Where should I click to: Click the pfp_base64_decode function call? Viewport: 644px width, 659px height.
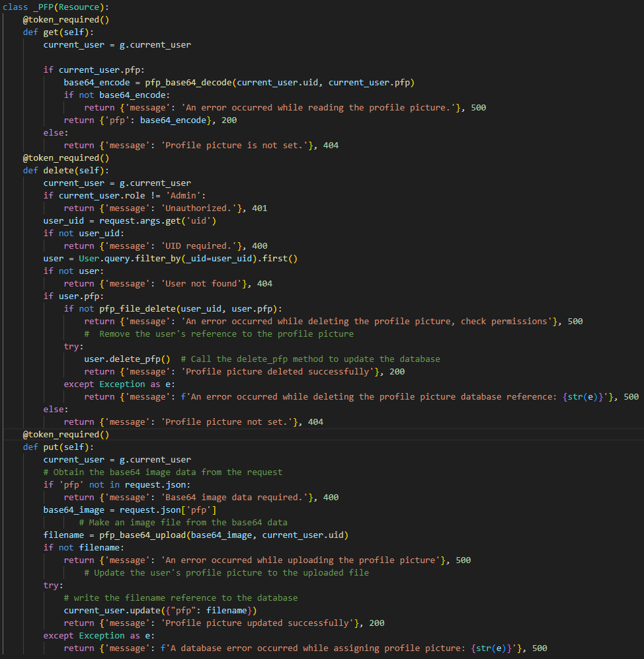coord(168,82)
